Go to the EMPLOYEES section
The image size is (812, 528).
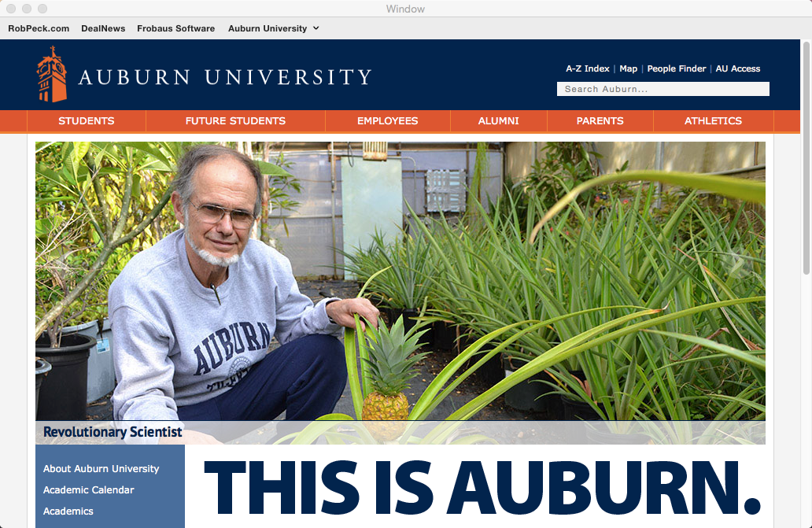click(387, 121)
